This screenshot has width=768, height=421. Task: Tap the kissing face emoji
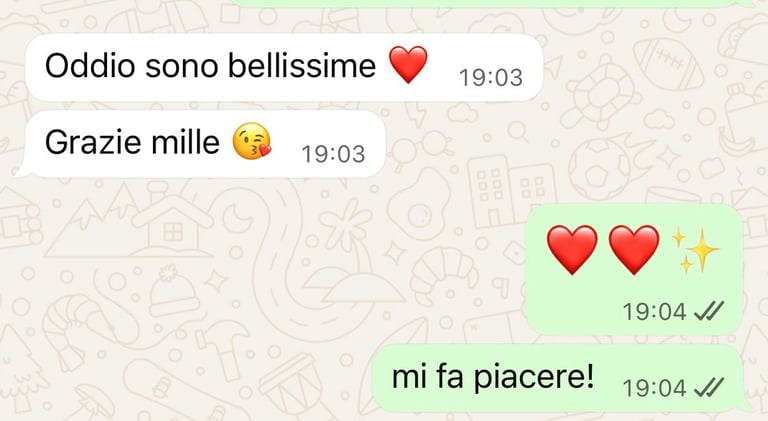252,141
